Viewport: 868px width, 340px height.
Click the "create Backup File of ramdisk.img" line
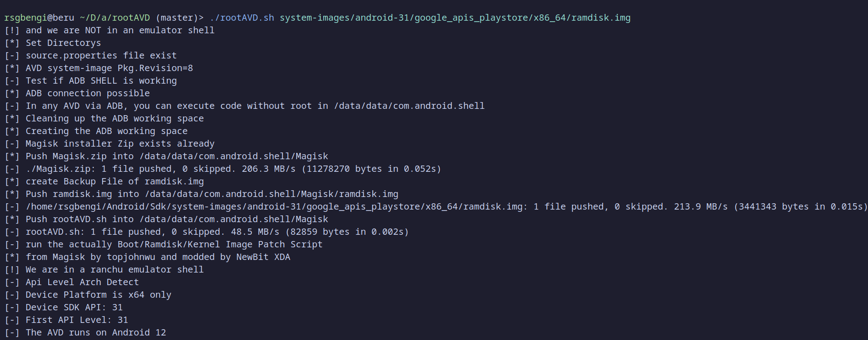(x=114, y=182)
